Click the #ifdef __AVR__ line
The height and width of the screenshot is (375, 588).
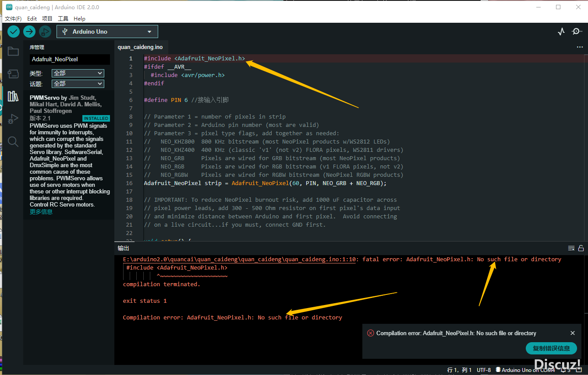click(168, 67)
